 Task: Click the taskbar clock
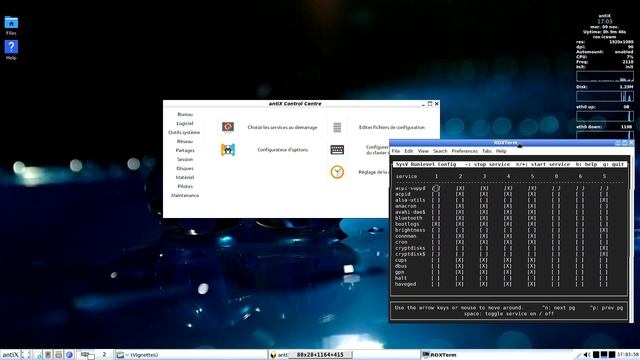[x=628, y=355]
